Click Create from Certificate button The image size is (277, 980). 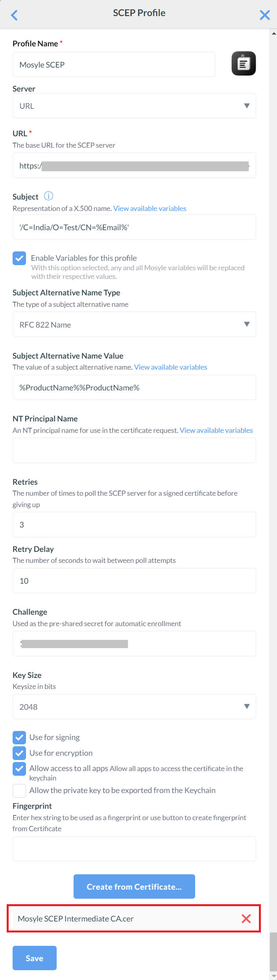[x=134, y=887]
